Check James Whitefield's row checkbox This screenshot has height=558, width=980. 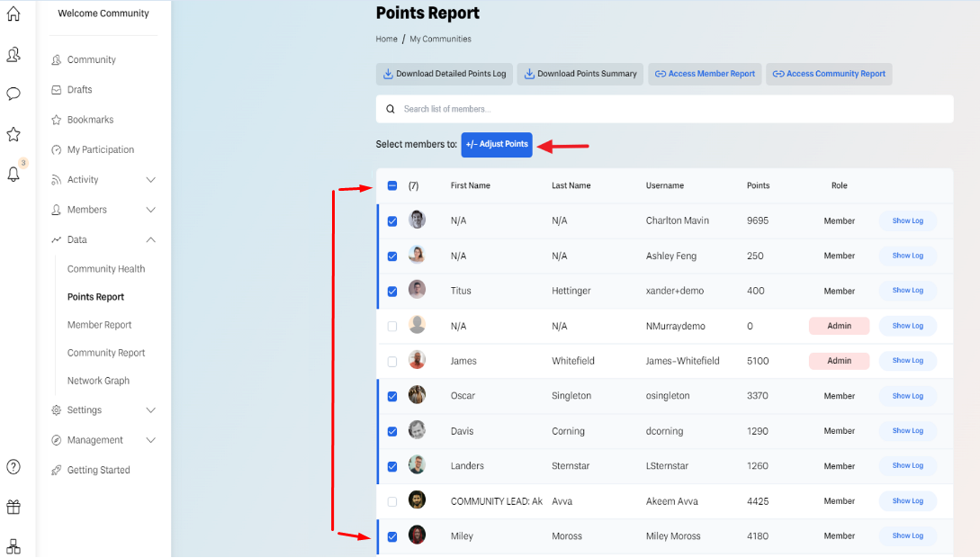(391, 361)
